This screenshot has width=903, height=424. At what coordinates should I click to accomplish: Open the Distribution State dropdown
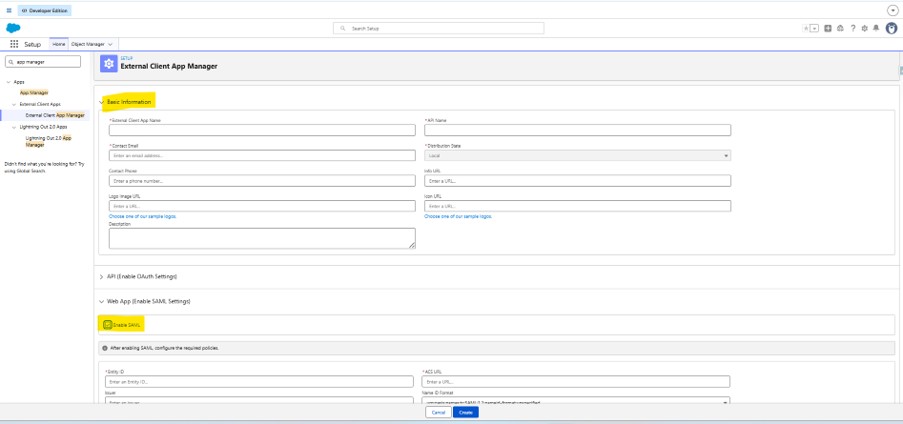point(578,156)
